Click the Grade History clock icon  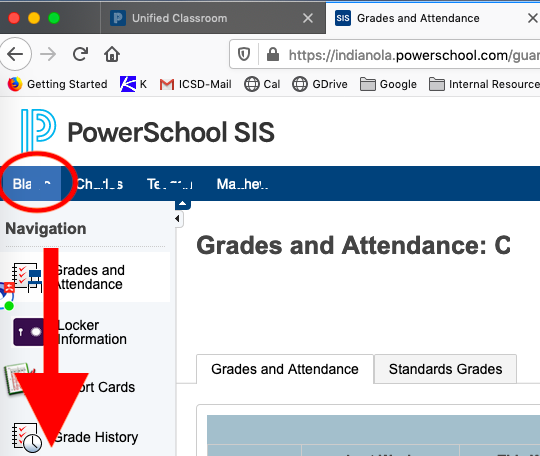pos(27,438)
